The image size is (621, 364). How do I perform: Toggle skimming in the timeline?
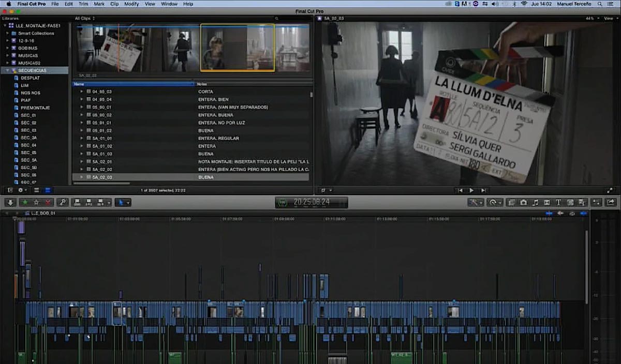[x=549, y=213]
